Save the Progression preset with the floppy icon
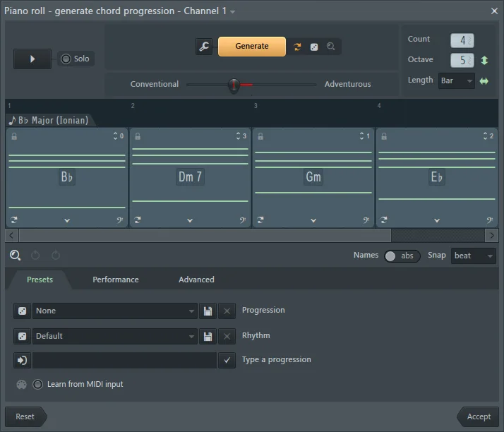The height and width of the screenshot is (432, 504). click(208, 311)
